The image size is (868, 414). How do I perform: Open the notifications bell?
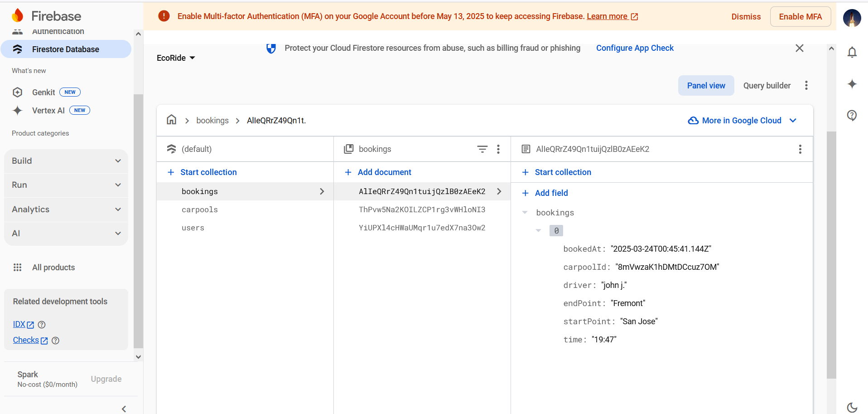tap(852, 53)
